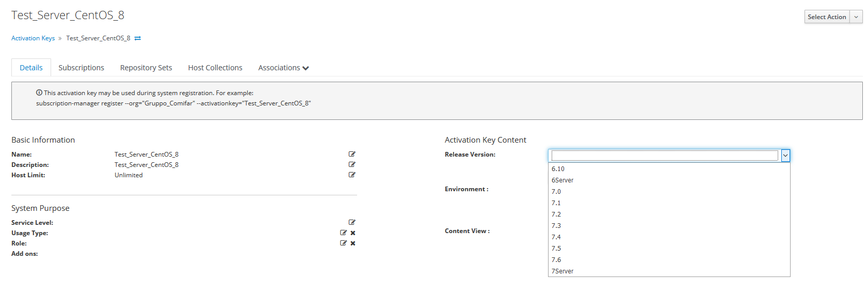868x292 pixels.
Task: Click the switcher icon beside the breadcrumb
Action: [138, 38]
